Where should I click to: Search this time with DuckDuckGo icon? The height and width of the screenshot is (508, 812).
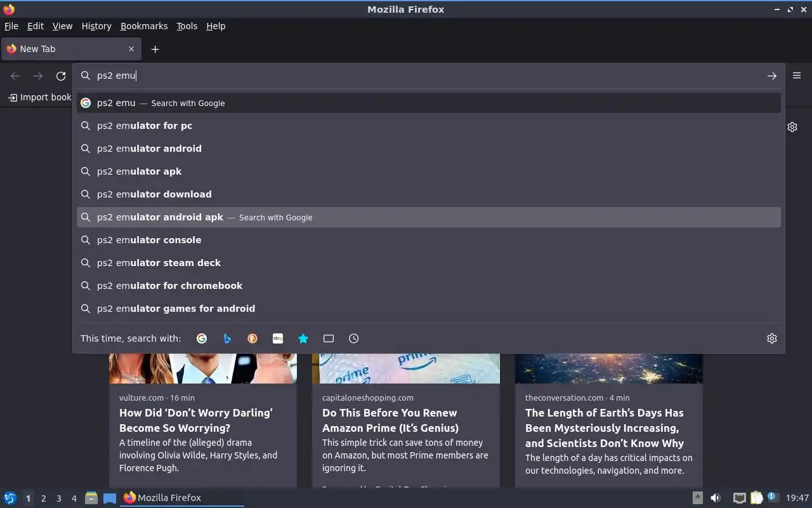coord(252,338)
